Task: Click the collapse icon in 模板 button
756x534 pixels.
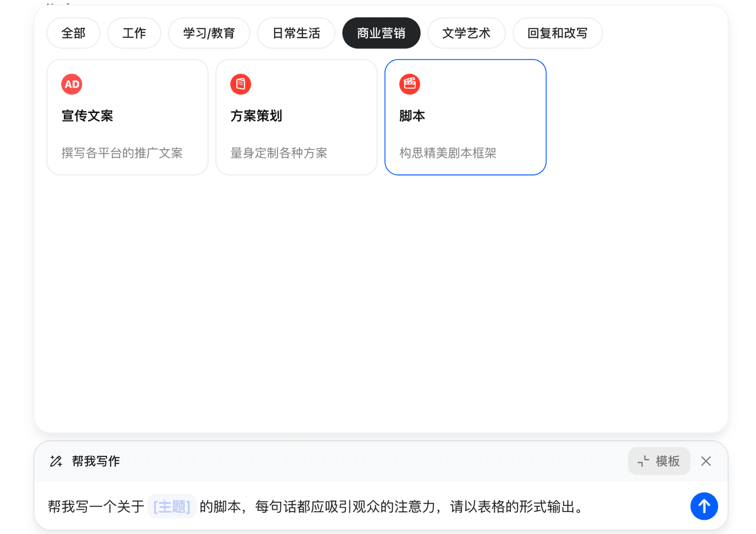Action: pos(644,461)
